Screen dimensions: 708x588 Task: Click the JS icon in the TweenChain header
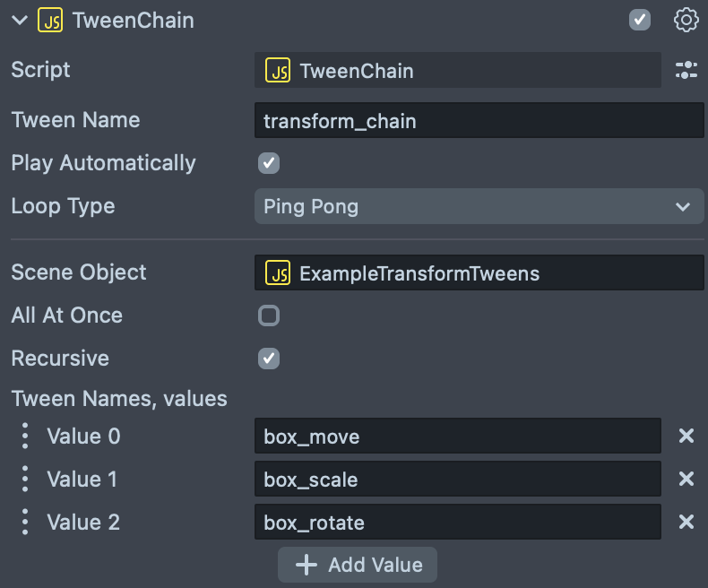[x=50, y=21]
